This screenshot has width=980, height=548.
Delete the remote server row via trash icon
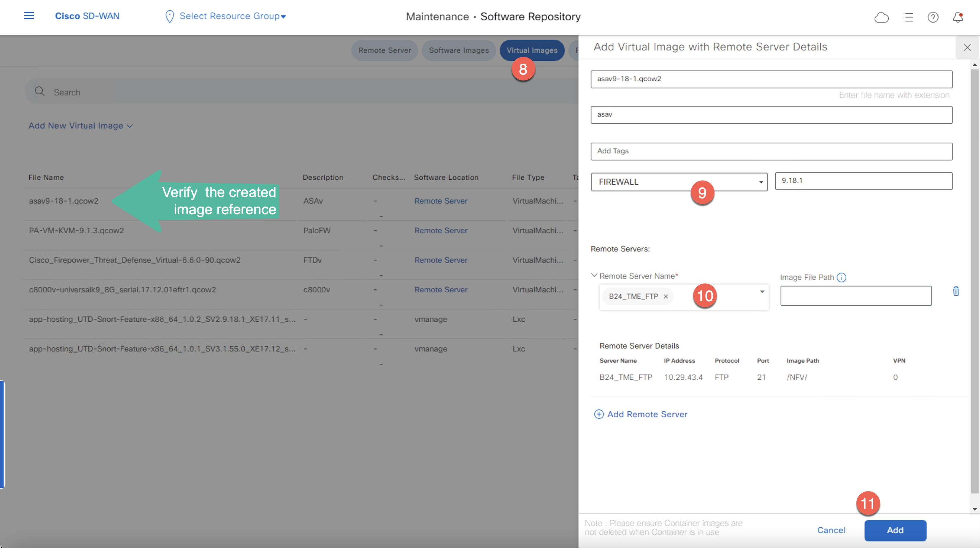(956, 291)
